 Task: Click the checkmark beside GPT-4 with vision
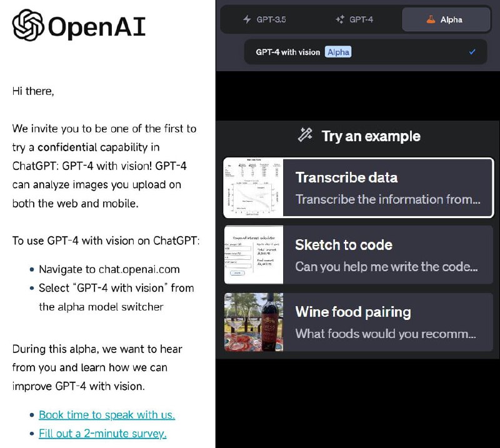tap(473, 52)
